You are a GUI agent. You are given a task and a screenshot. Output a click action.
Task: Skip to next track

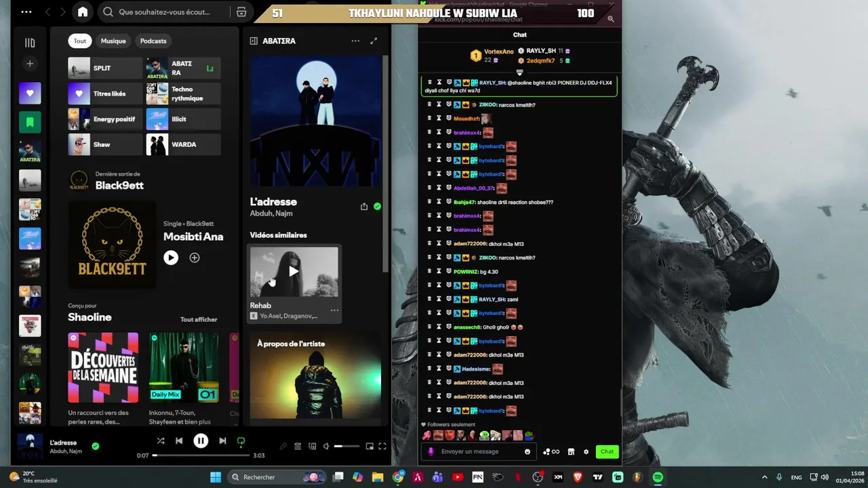tap(222, 441)
